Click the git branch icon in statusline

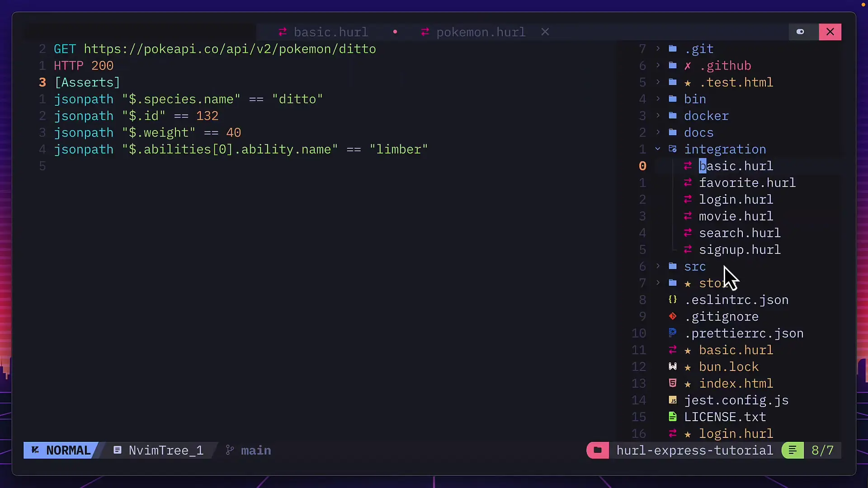tap(230, 450)
